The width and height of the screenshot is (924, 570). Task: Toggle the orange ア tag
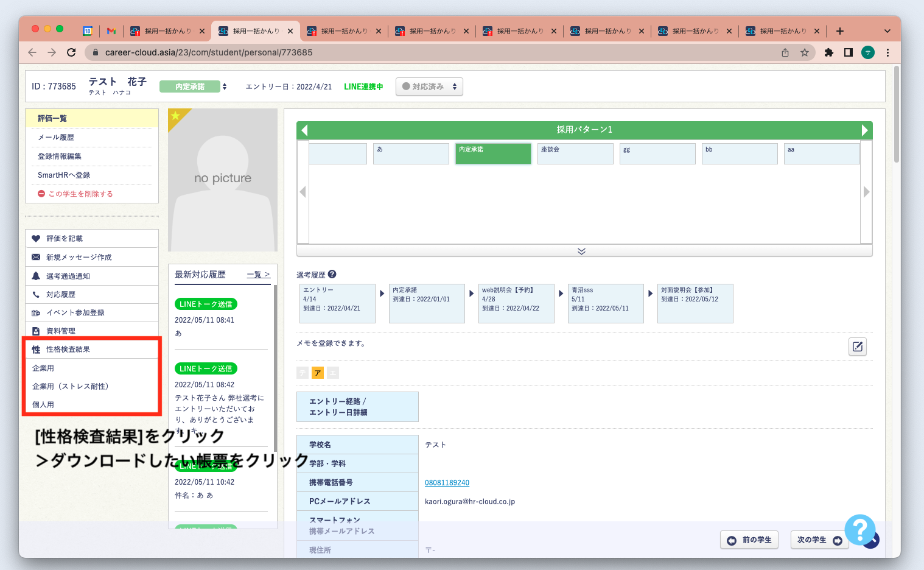317,373
